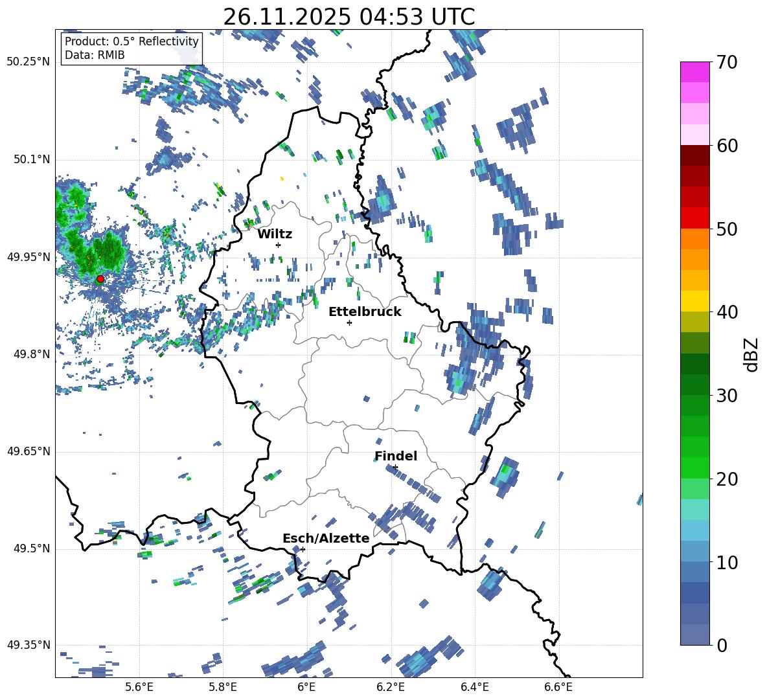Click the cross marker at Findel

pyautogui.click(x=395, y=468)
